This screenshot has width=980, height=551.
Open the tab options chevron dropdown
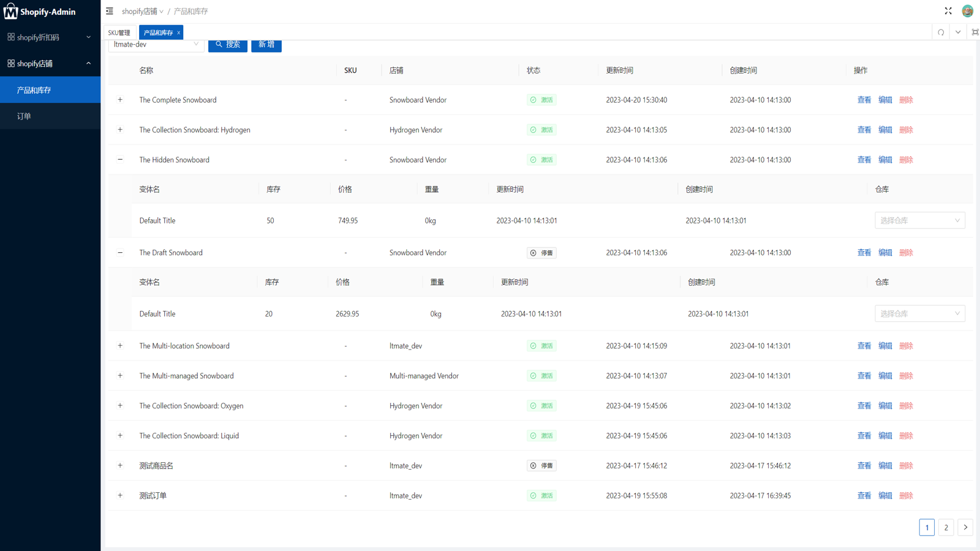pyautogui.click(x=958, y=32)
